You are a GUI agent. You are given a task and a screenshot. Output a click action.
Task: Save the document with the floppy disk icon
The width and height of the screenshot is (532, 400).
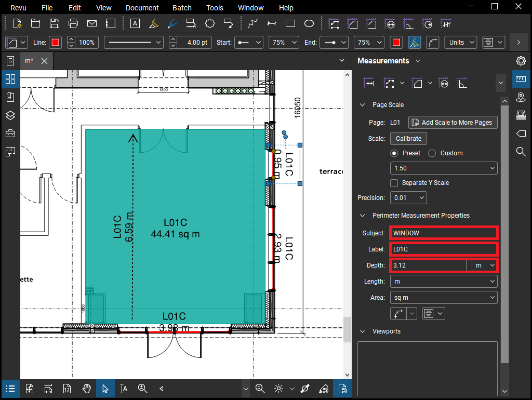click(54, 24)
